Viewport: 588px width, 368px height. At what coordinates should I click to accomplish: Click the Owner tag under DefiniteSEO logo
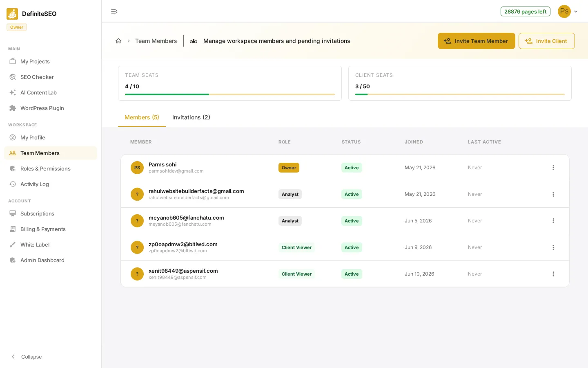pos(17,27)
